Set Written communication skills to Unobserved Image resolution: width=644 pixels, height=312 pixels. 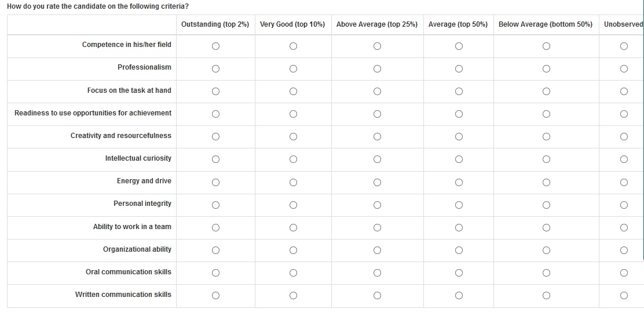point(624,296)
